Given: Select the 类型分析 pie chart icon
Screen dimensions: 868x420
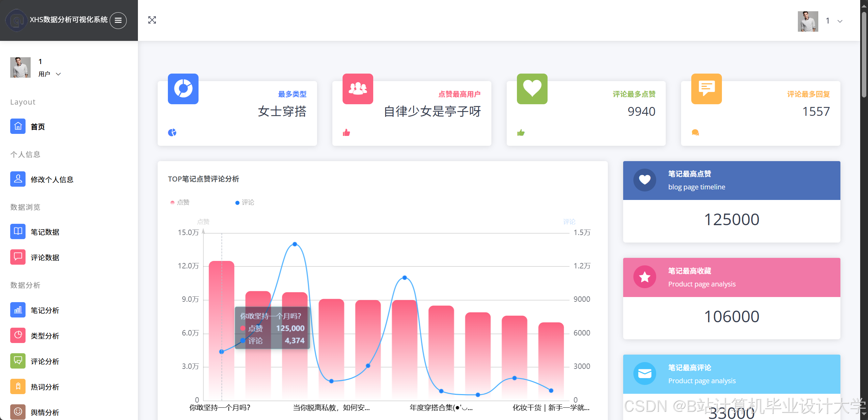Looking at the screenshot, I should coord(18,336).
